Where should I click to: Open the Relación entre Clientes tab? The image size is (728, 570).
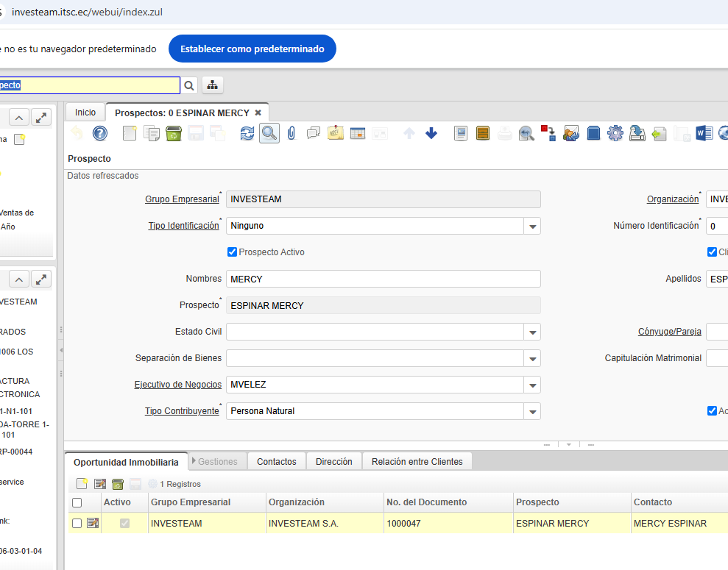point(417,462)
